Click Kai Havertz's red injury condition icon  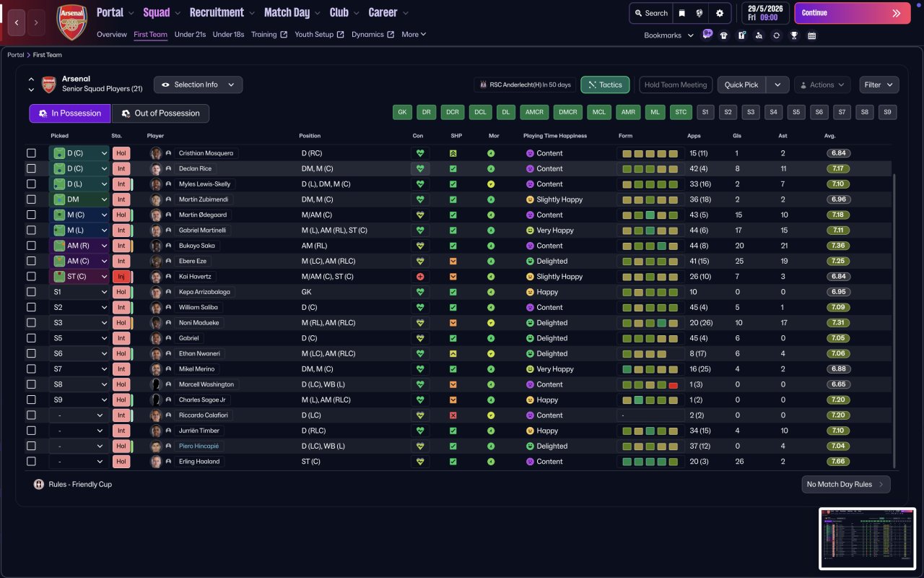click(419, 277)
